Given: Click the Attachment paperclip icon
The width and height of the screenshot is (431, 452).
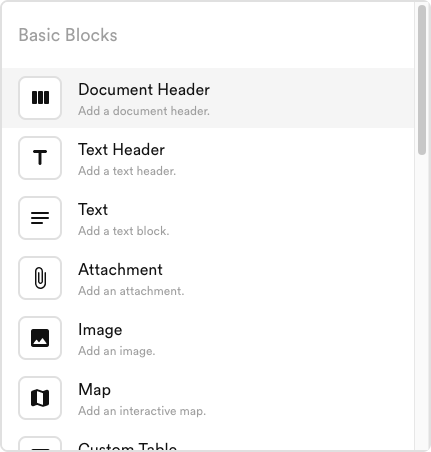Looking at the screenshot, I should coord(40,278).
